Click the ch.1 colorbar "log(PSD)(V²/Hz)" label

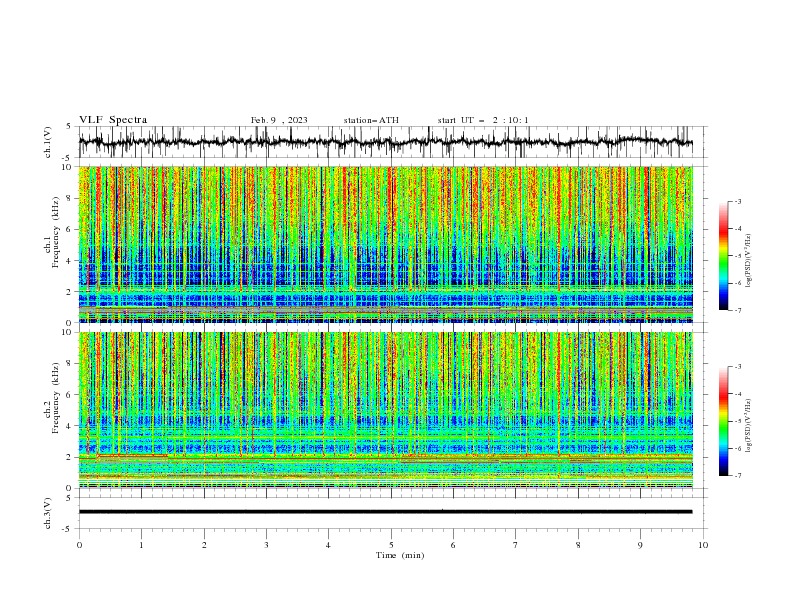coord(749,261)
